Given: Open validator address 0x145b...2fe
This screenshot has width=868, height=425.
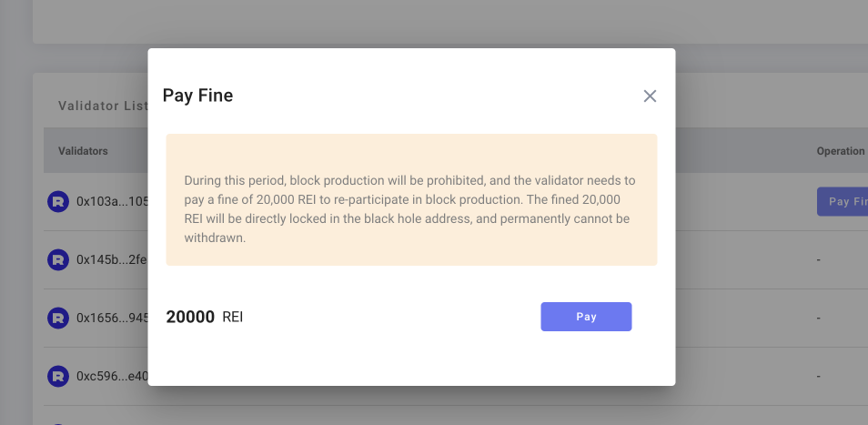Looking at the screenshot, I should (111, 260).
